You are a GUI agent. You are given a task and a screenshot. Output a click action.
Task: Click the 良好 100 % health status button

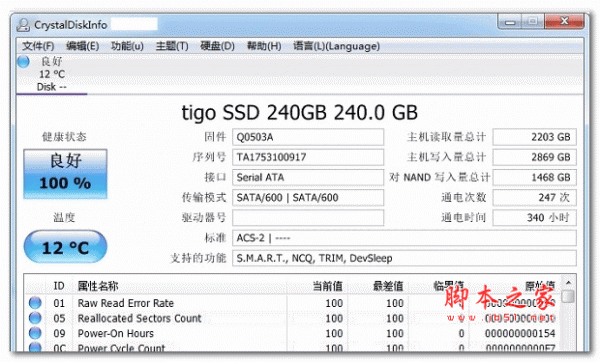(65, 174)
